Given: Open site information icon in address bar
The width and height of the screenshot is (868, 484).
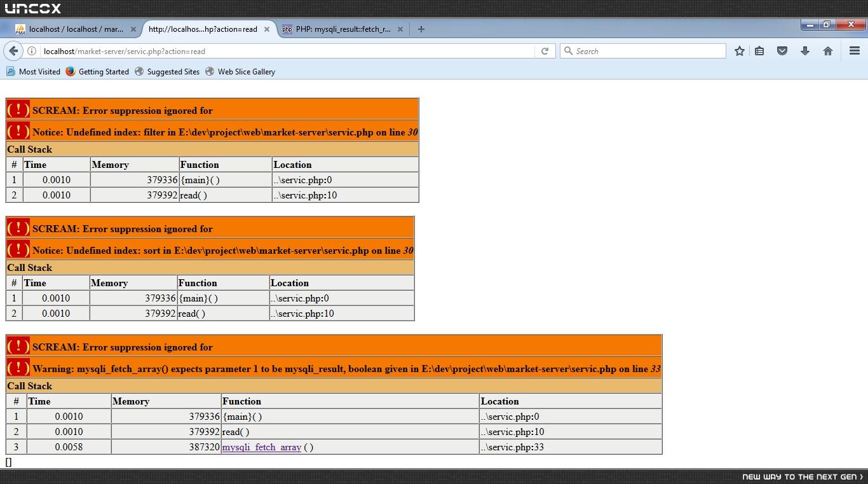Looking at the screenshot, I should [x=32, y=51].
